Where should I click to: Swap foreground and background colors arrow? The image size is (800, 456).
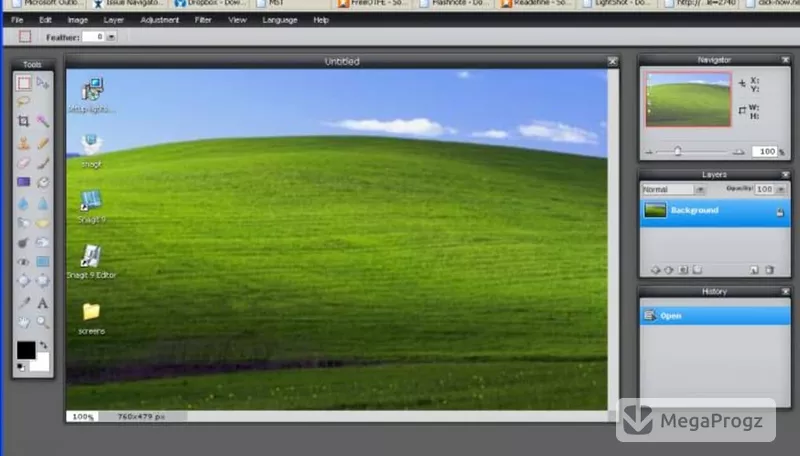click(x=44, y=345)
